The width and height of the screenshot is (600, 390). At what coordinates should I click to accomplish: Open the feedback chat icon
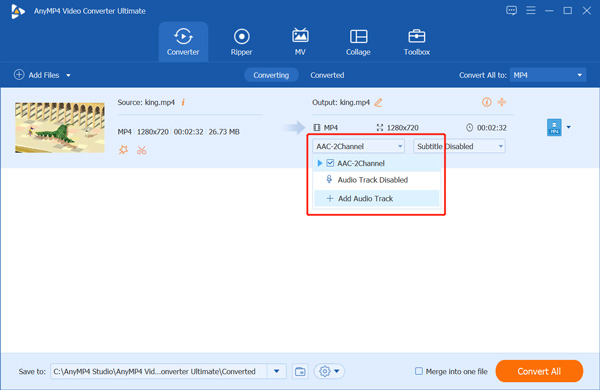click(x=511, y=10)
